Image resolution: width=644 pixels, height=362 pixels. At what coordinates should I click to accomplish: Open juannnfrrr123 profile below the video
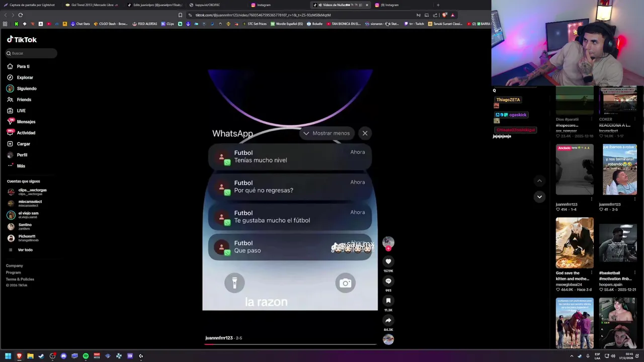(x=219, y=338)
